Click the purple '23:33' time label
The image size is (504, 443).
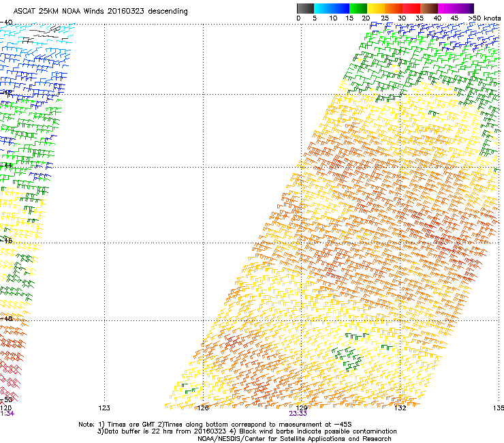298,414
